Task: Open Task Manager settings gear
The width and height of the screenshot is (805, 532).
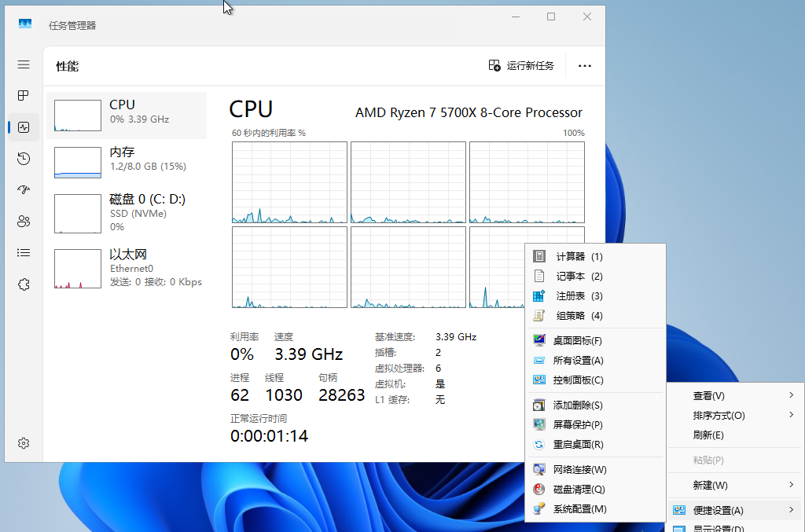Action: click(24, 443)
